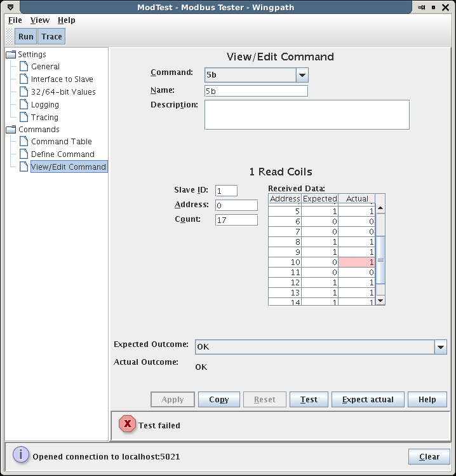Click the Expected cell for address 8
This screenshot has width=456, height=476.
click(x=320, y=242)
